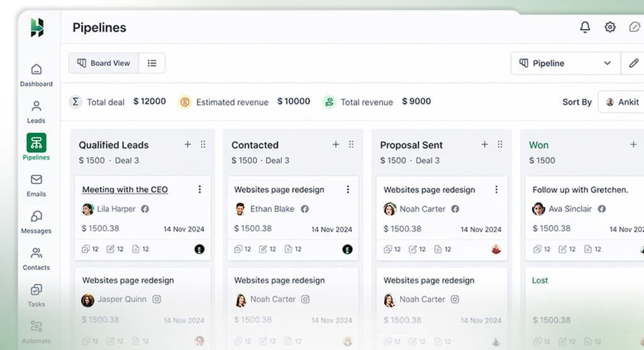Viewport: 644px width, 350px height.
Task: Click the Proposal Sent column drag handle
Action: tap(500, 145)
